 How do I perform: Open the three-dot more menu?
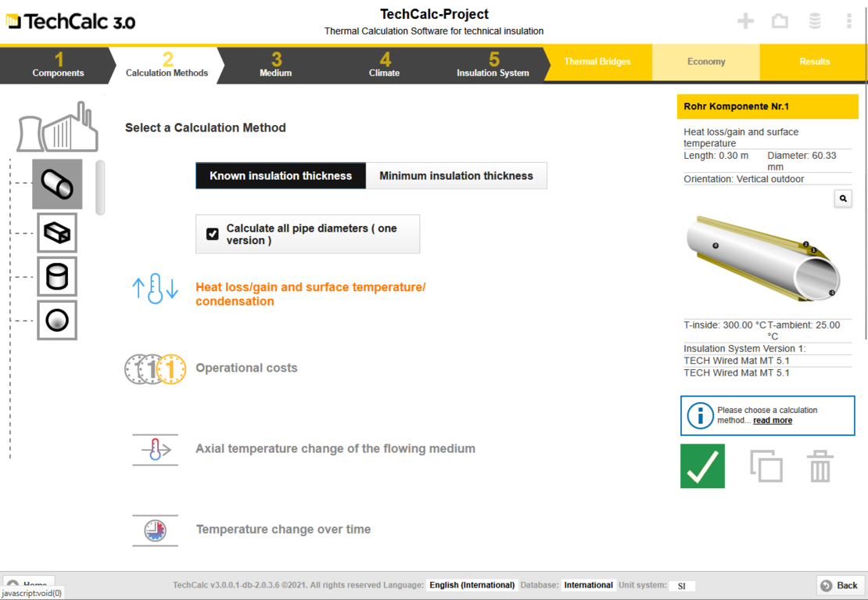click(848, 21)
